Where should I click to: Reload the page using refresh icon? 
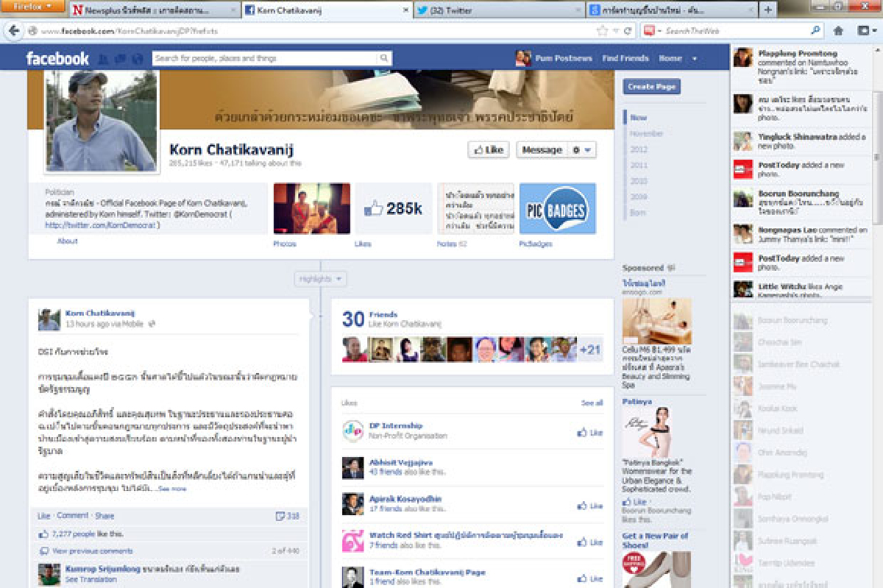(628, 31)
